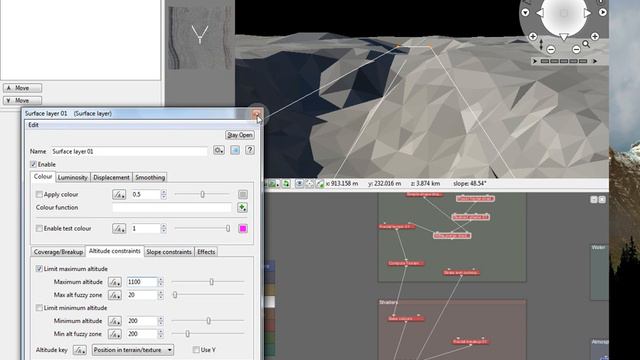Image resolution: width=640 pixels, height=360 pixels.
Task: Open the Edit menu in Surface layer window
Action: pyautogui.click(x=33, y=125)
